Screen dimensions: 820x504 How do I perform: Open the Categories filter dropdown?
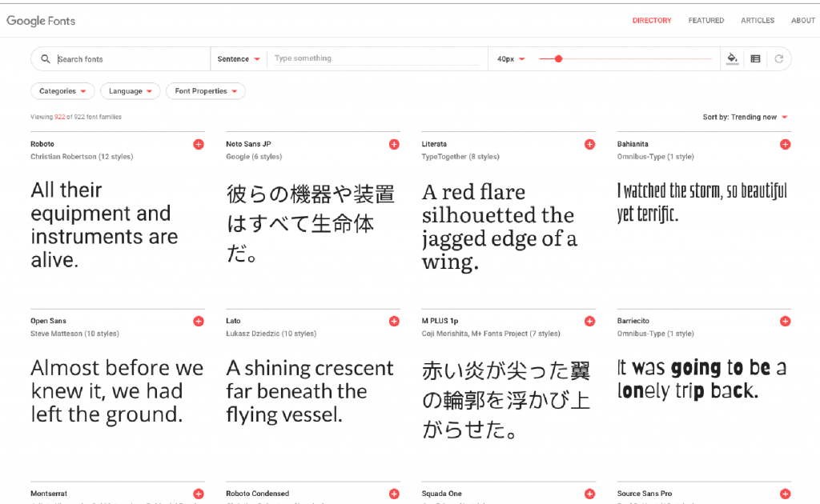point(62,91)
